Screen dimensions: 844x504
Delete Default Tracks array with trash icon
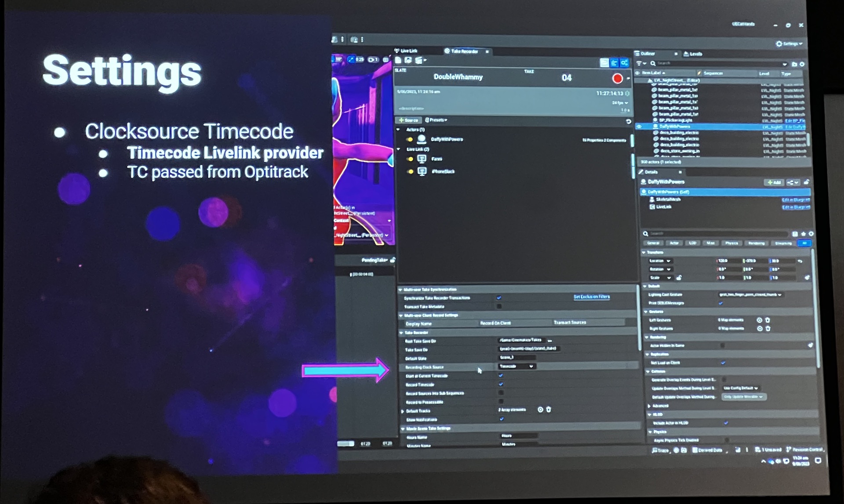point(549,410)
